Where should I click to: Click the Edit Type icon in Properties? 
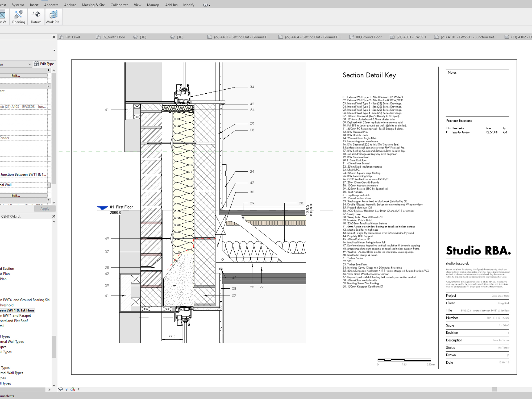[37, 64]
